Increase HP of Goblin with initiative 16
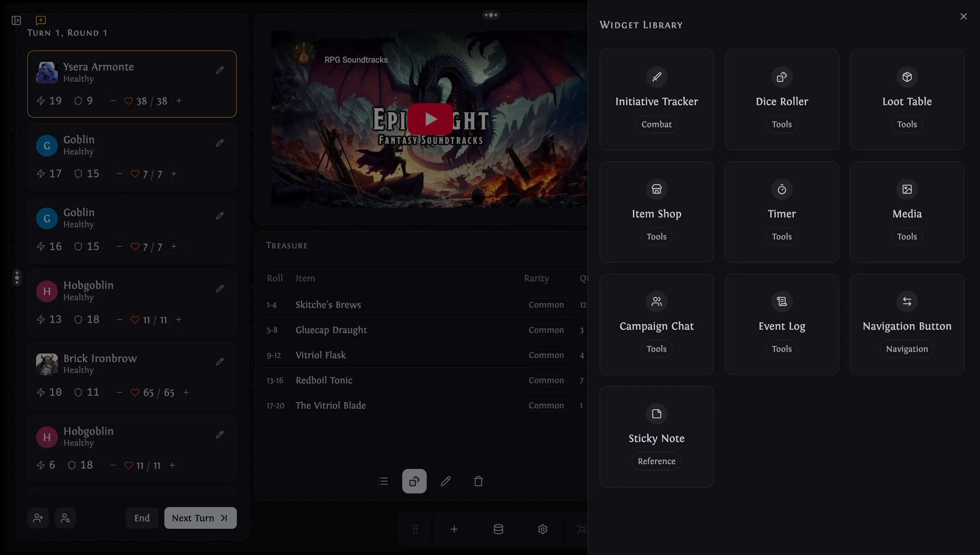This screenshot has width=980, height=555. pyautogui.click(x=174, y=247)
